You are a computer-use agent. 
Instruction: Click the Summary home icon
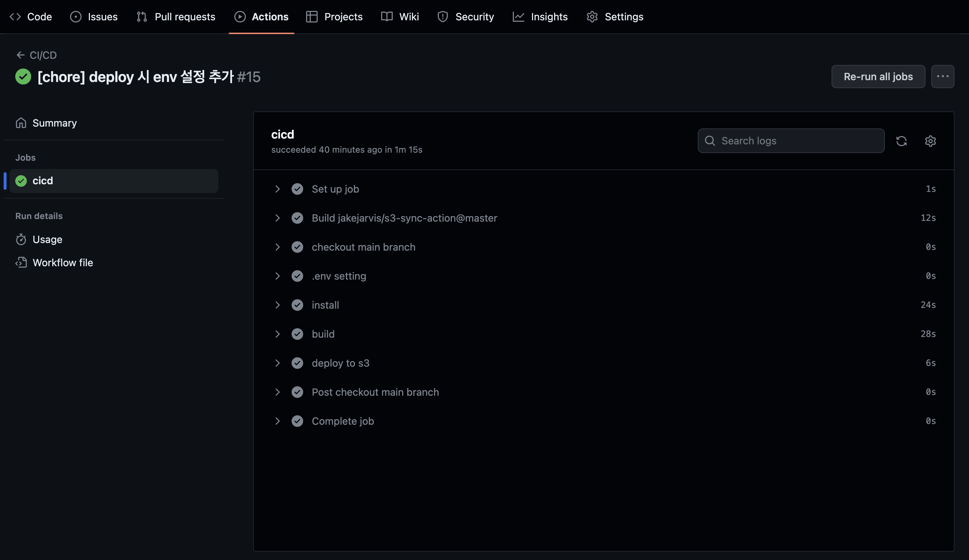(21, 123)
